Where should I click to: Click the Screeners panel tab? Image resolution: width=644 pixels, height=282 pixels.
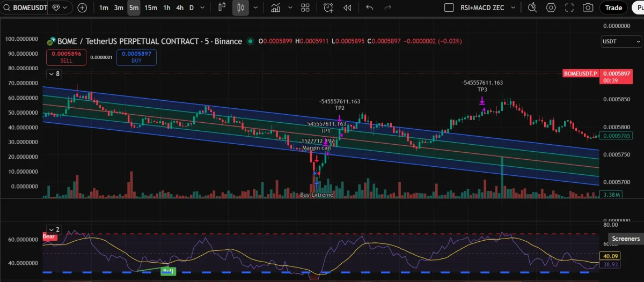click(x=626, y=239)
